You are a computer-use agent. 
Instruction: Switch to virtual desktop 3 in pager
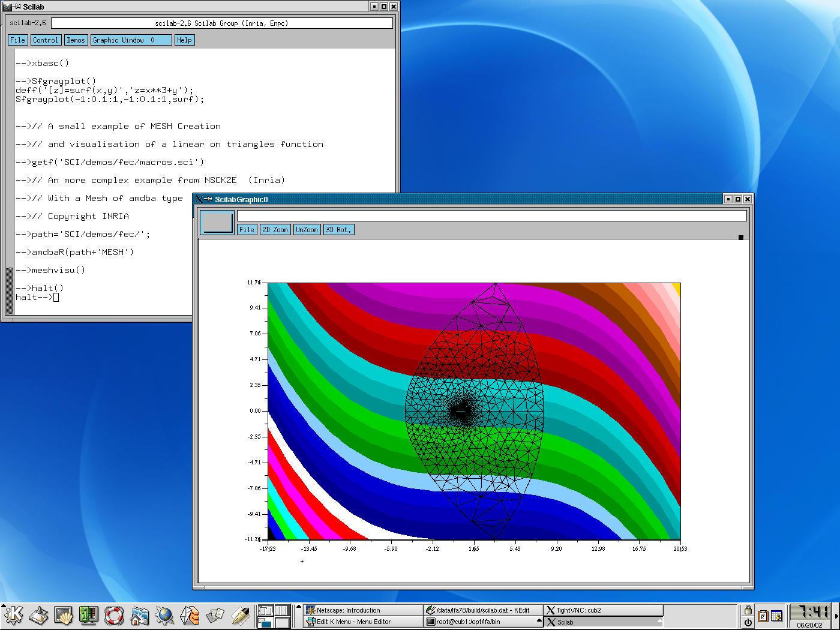[265, 622]
